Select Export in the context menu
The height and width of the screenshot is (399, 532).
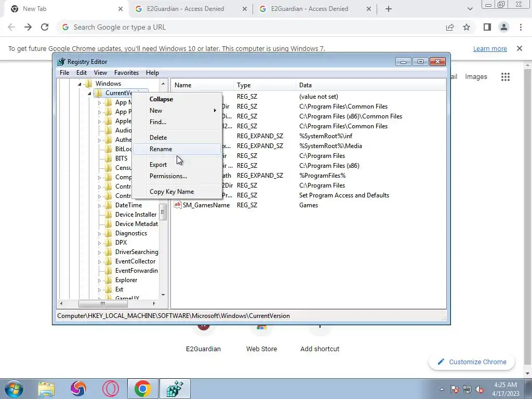point(177,165)
